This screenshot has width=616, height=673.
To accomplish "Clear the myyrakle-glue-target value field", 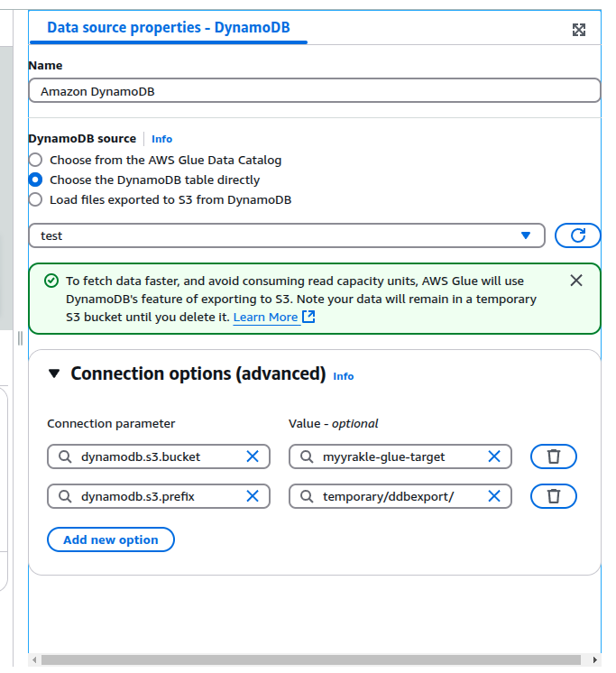I will click(x=494, y=456).
